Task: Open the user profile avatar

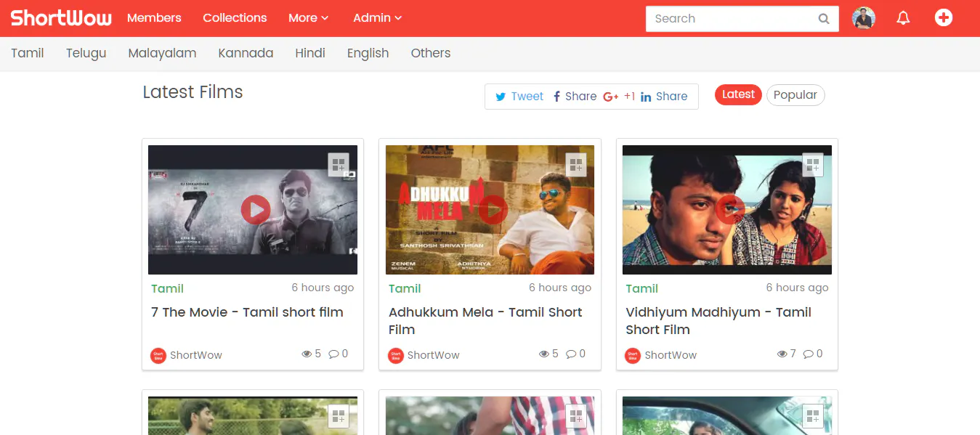Action: (x=864, y=18)
